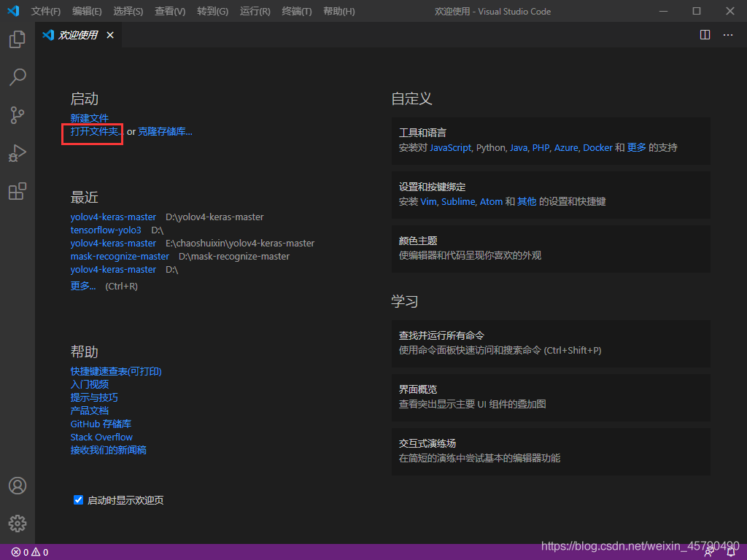The width and height of the screenshot is (747, 560).
Task: Click the notifications bell in status bar
Action: [x=731, y=553]
